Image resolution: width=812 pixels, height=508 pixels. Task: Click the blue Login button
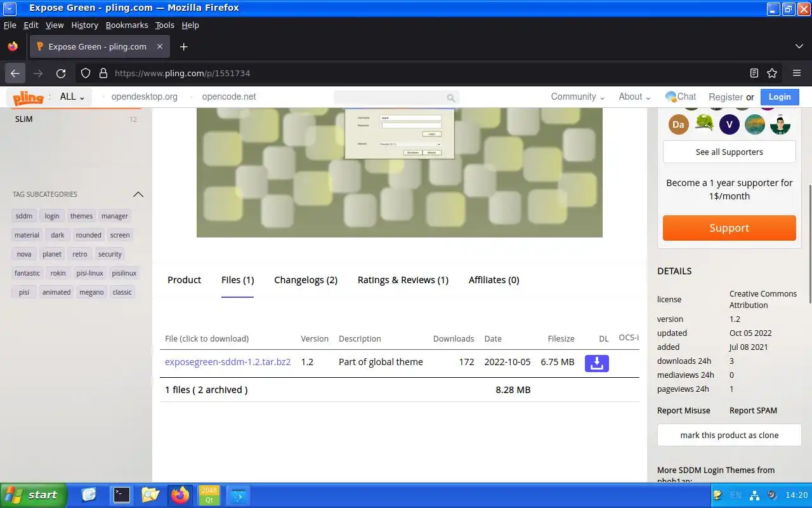780,97
